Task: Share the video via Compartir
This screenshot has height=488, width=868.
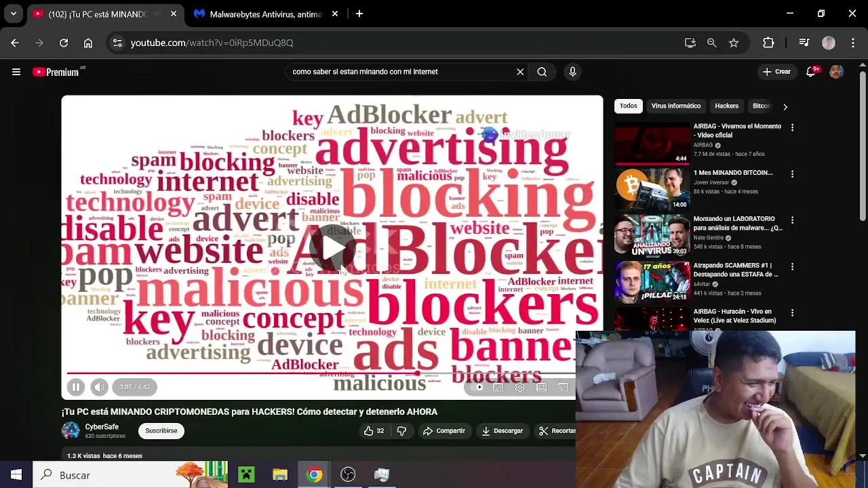Action: point(444,431)
